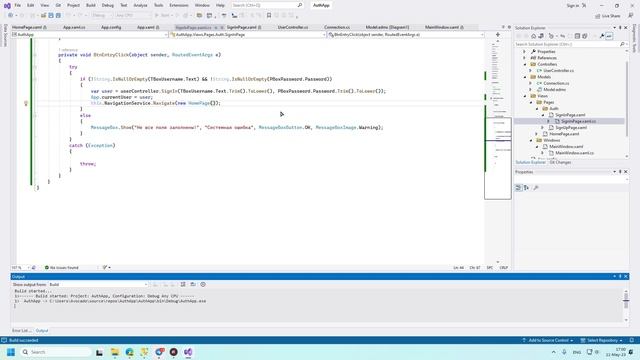Click the Live Share button
The width and height of the screenshot is (640, 360).
tap(608, 16)
